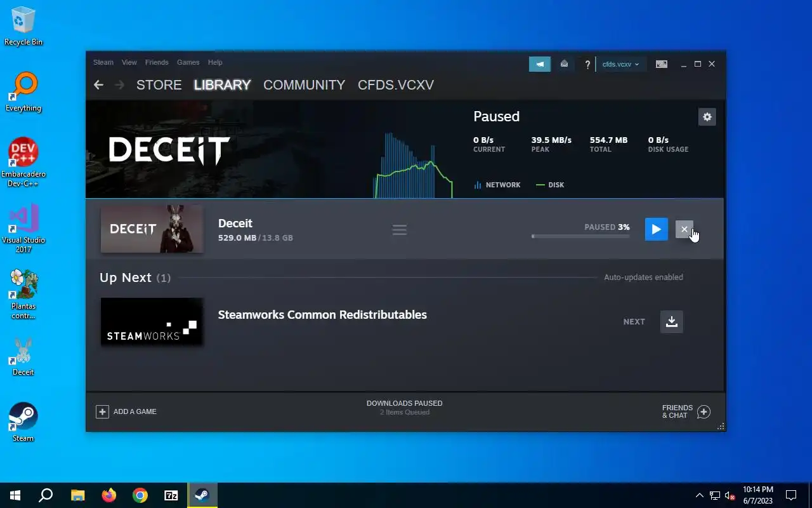Click the plus icon beside ADD A GAME
Viewport: 812px width, 508px height.
tap(102, 411)
